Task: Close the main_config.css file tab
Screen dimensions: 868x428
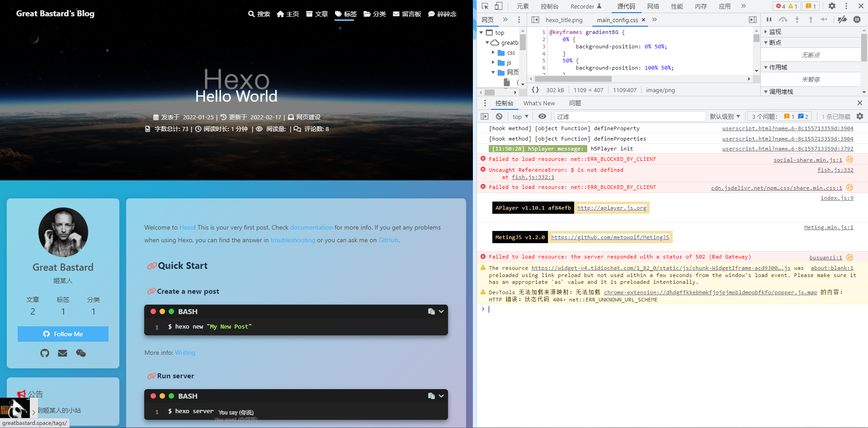Action: [643, 20]
